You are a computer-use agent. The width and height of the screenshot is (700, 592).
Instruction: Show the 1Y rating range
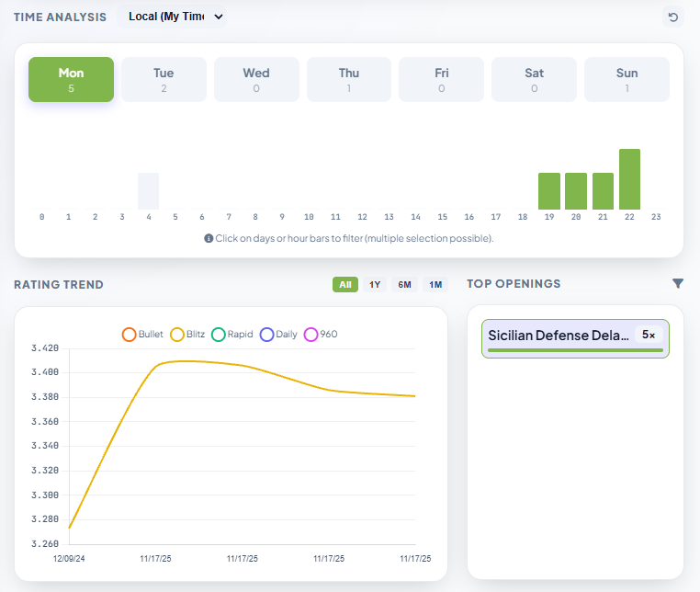[375, 285]
